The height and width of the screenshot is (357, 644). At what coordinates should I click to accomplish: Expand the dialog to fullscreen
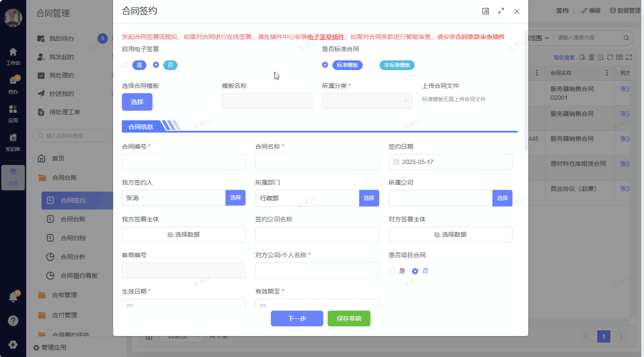pos(501,11)
